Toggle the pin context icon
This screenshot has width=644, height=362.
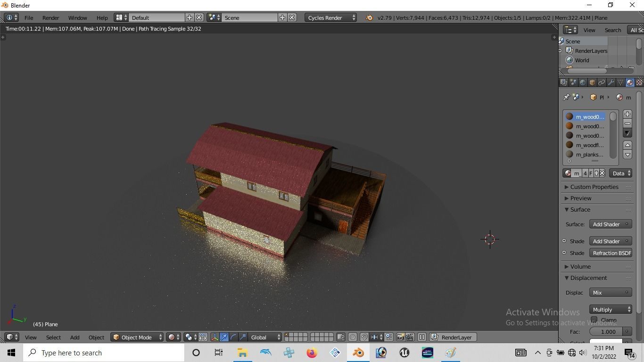coord(566,97)
